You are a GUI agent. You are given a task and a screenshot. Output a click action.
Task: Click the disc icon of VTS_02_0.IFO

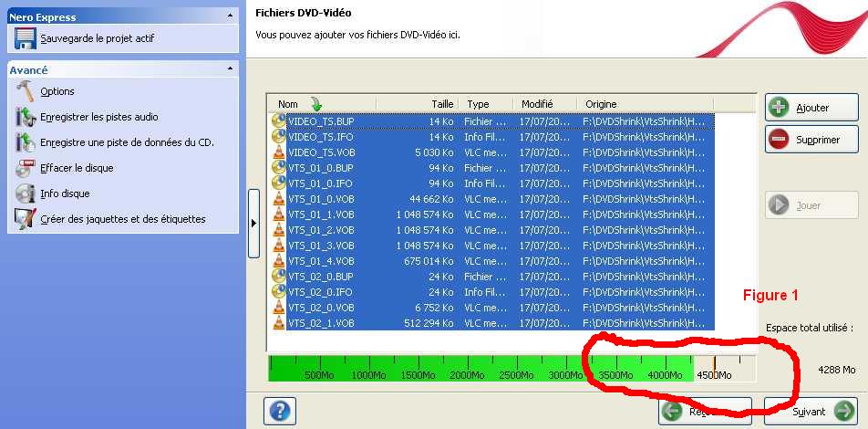pyautogui.click(x=279, y=291)
